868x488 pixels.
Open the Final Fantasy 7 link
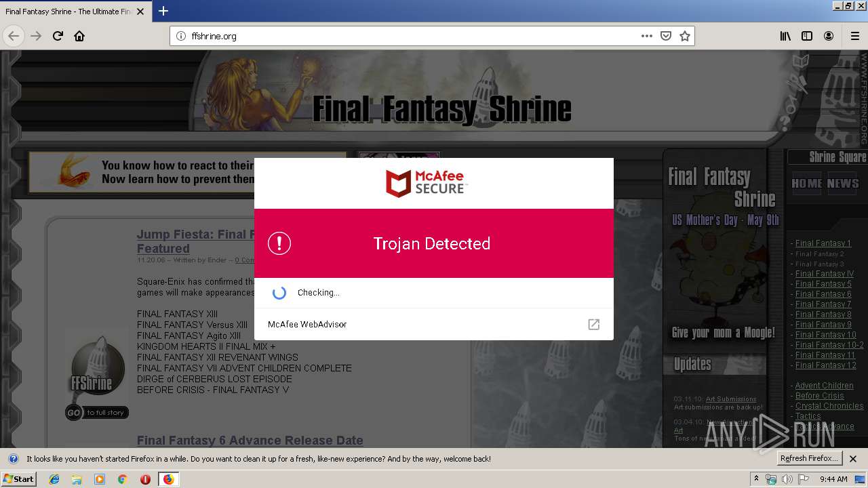(x=823, y=304)
